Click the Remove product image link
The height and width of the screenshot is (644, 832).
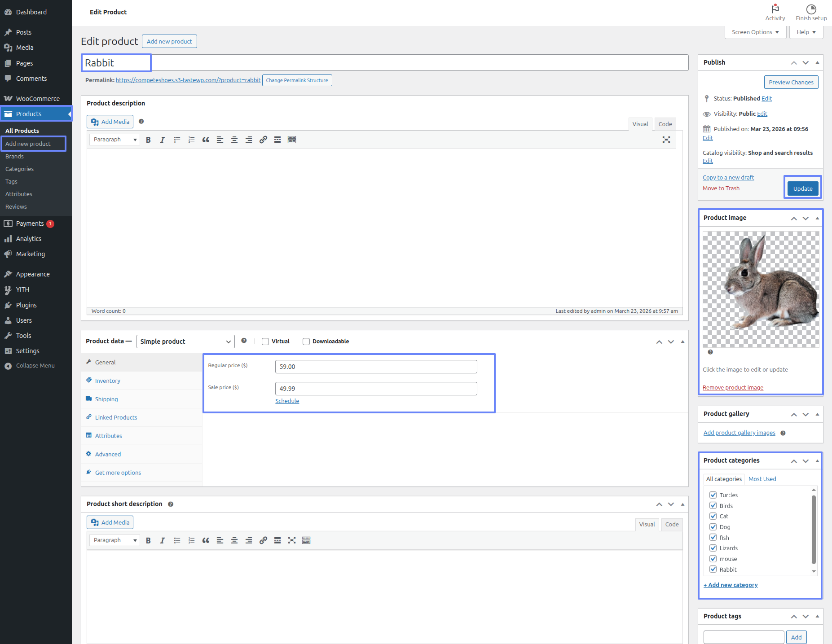(x=733, y=388)
